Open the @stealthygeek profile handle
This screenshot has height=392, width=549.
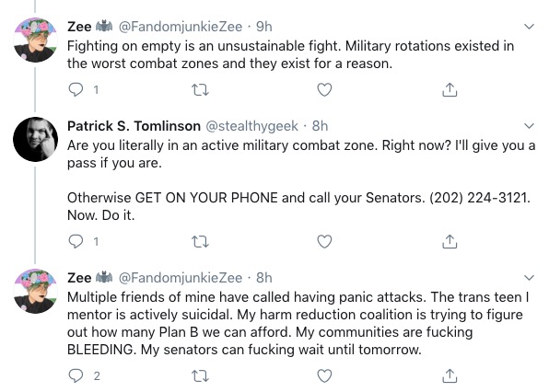point(251,126)
